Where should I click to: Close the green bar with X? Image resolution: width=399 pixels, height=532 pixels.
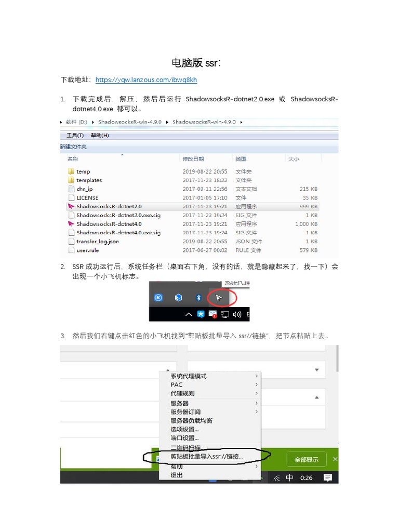(335, 459)
